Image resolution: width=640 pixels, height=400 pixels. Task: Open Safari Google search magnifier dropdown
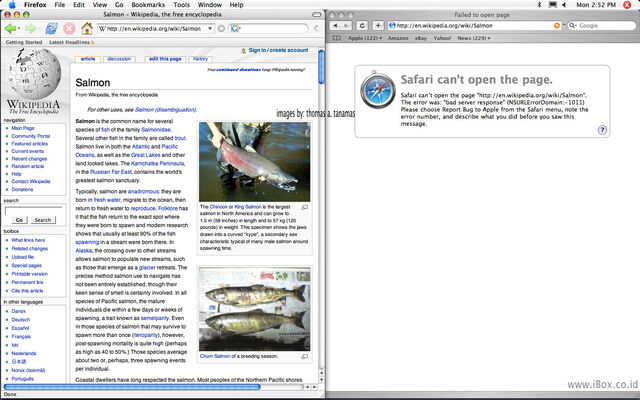pyautogui.click(x=573, y=25)
